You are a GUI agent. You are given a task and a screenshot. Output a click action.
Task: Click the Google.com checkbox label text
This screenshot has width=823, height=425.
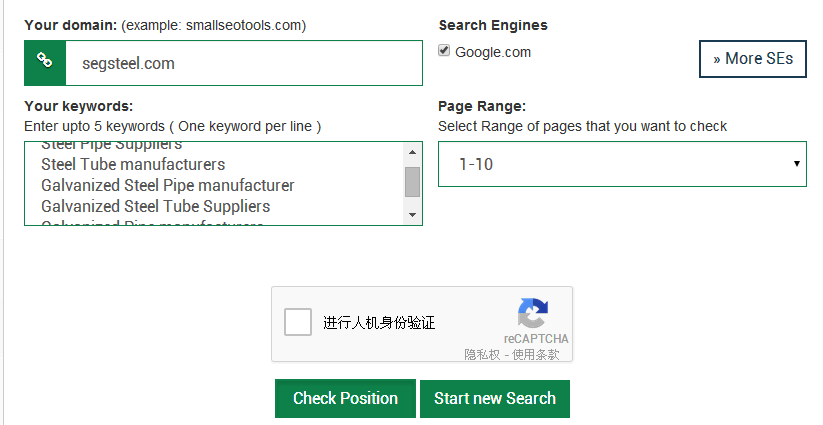click(493, 52)
